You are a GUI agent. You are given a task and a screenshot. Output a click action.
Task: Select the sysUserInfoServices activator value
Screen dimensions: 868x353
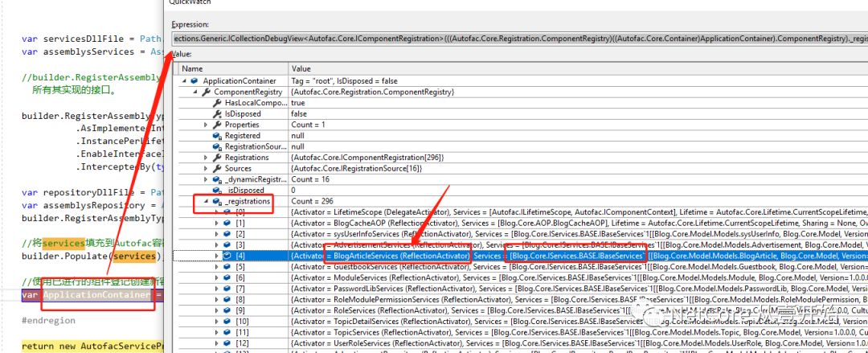tap(579, 234)
